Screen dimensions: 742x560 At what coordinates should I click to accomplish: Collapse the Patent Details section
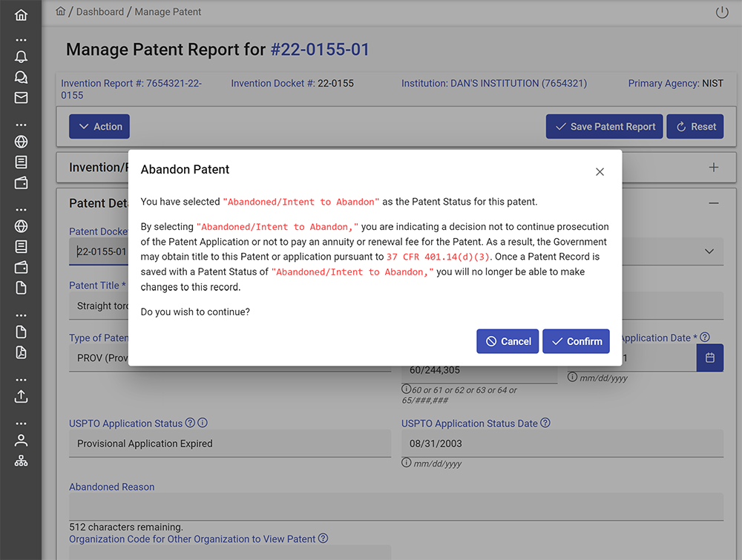tap(713, 203)
